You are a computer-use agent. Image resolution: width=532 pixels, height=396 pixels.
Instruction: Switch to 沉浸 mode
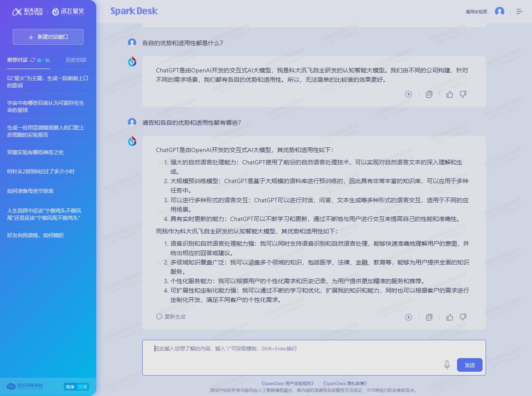(83, 387)
